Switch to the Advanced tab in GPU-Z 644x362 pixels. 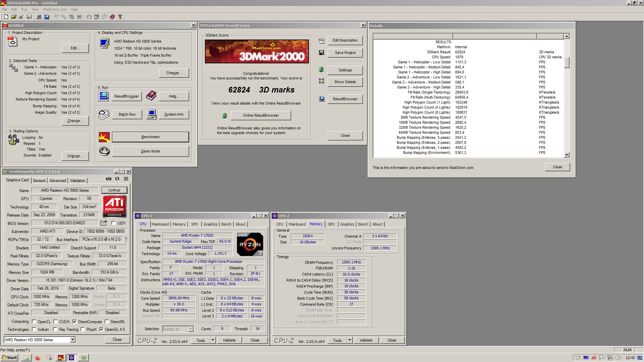click(58, 181)
